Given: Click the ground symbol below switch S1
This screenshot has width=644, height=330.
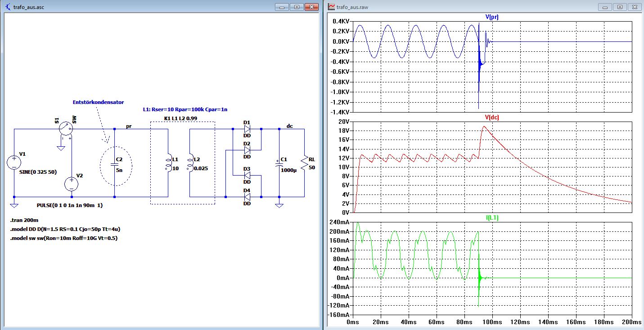Looking at the screenshot, I should (60, 148).
